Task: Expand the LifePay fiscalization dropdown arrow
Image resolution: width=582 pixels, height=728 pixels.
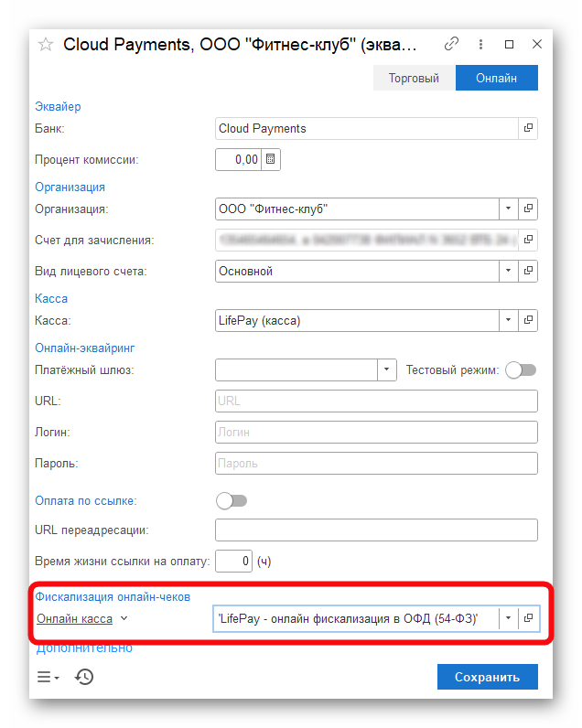Action: 508,618
